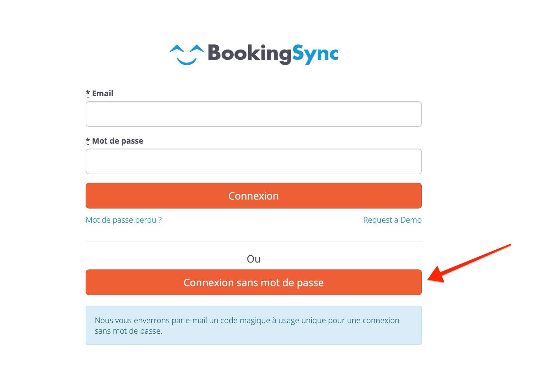Choose Connexion sans mot de passe
This screenshot has height=392, width=553.
[253, 282]
